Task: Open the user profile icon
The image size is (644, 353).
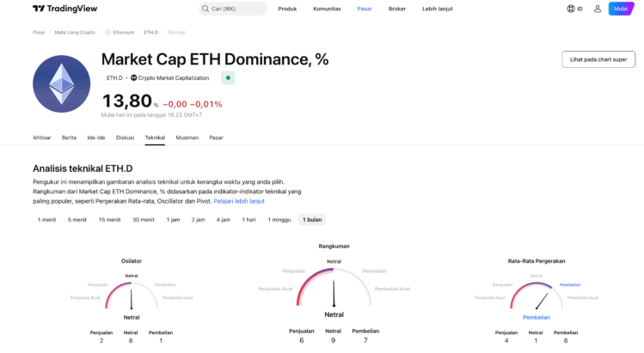Action: (x=598, y=9)
